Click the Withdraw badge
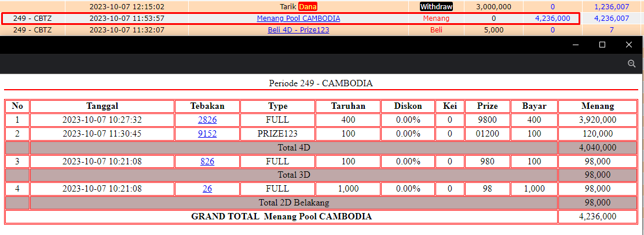This screenshot has height=235, width=644. (x=436, y=7)
